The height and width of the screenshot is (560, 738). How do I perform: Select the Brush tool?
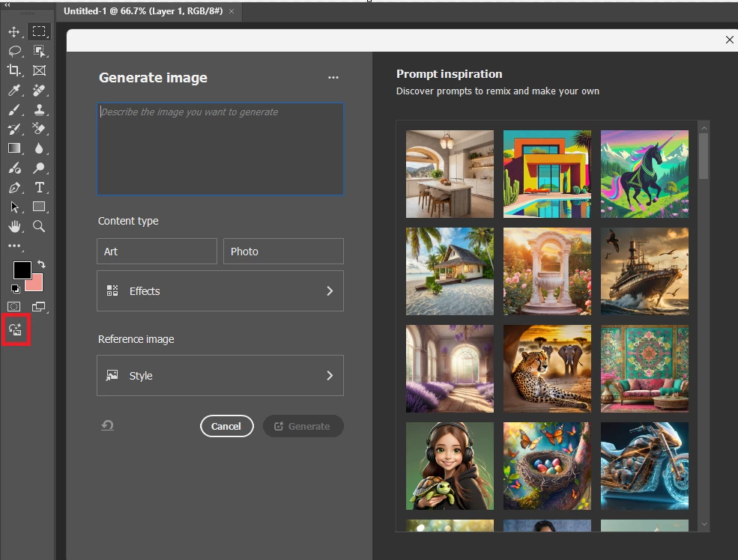pyautogui.click(x=14, y=109)
